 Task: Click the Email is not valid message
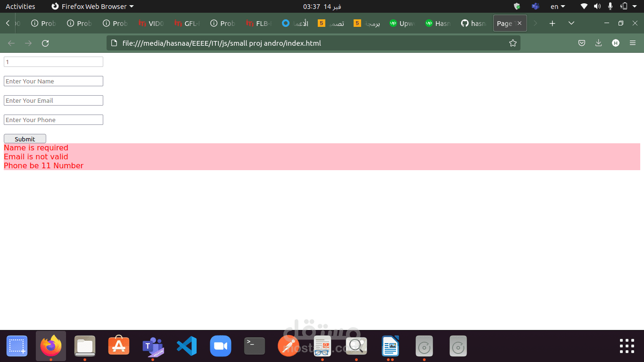36,156
